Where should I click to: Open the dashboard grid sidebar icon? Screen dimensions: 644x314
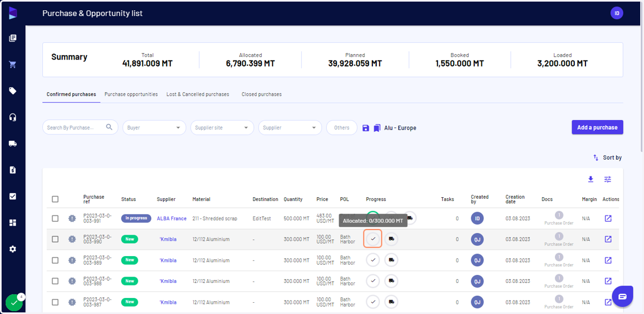[13, 222]
